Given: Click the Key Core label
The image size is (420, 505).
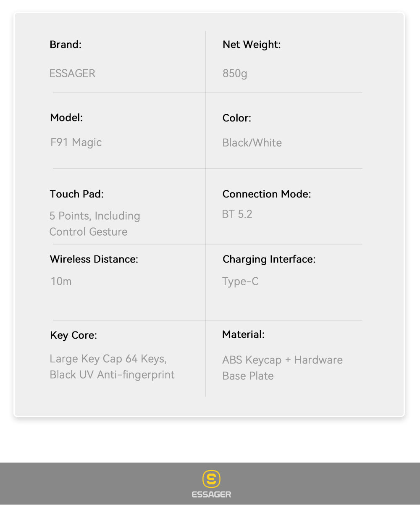Looking at the screenshot, I should [x=73, y=335].
